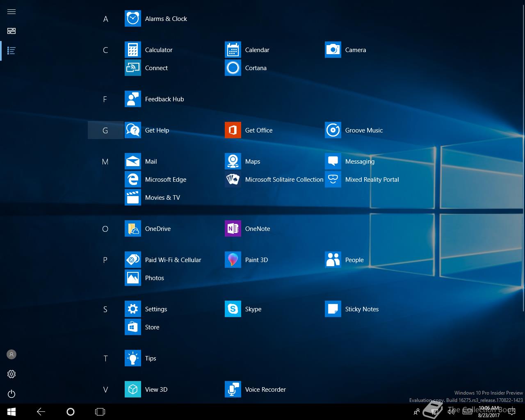Expand the hamburger menu at top left
The width and height of the screenshot is (525, 420).
point(11,11)
